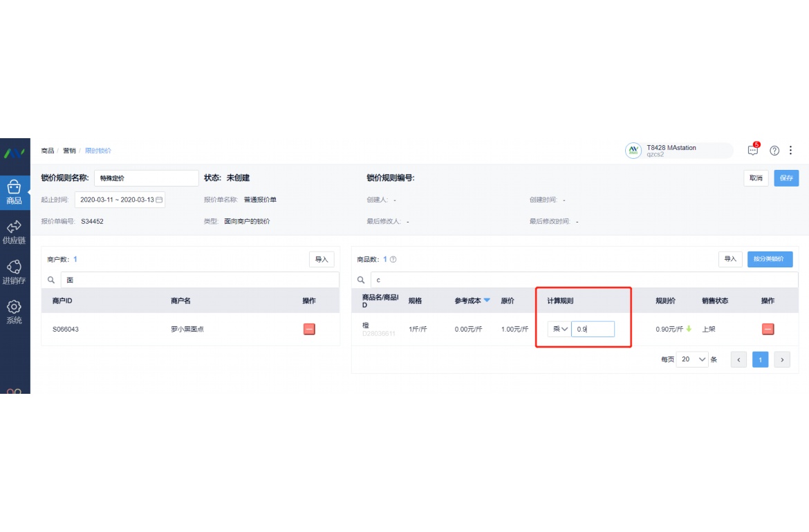
Task: Click the 按分类锁价 button
Action: pyautogui.click(x=770, y=259)
